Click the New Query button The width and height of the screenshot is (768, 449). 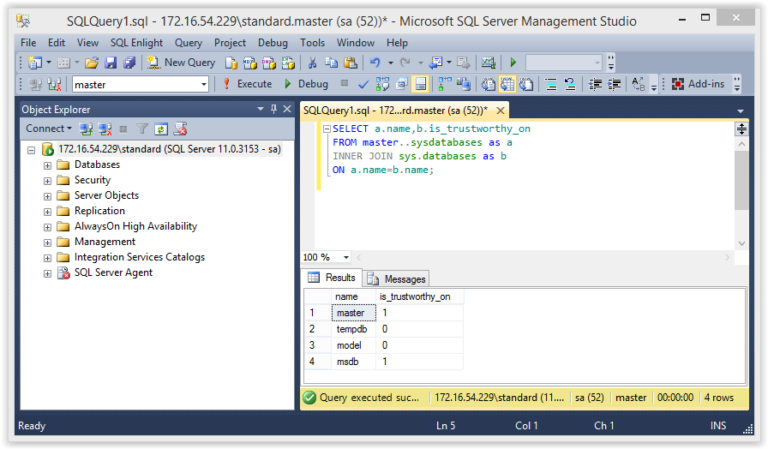tap(181, 62)
